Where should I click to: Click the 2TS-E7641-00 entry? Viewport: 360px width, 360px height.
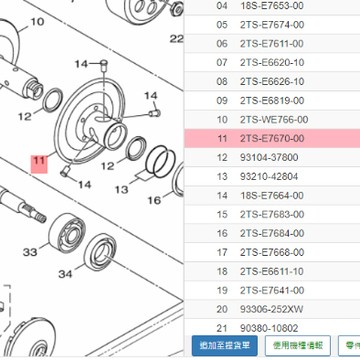[x=272, y=290]
